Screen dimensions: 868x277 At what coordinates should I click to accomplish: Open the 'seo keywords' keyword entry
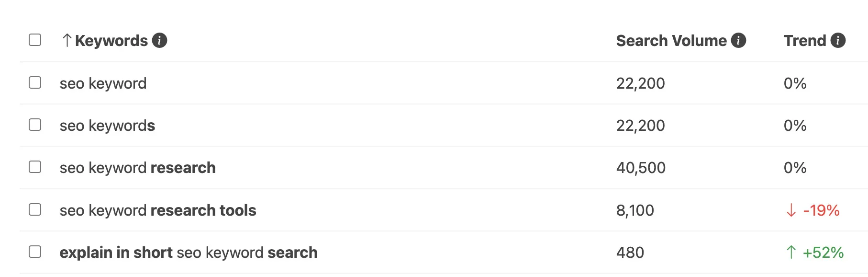tap(107, 125)
